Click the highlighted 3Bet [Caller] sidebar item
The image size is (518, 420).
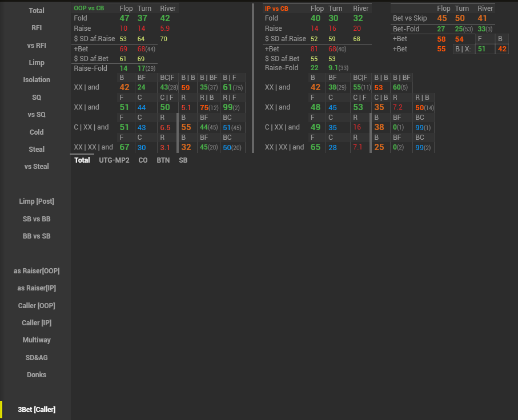pyautogui.click(x=37, y=410)
